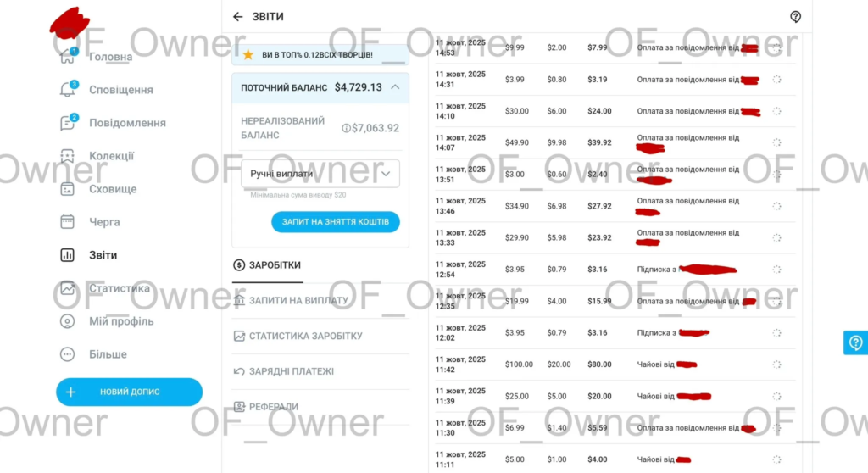Click the back arrow next to ЗВІТИ
The height and width of the screenshot is (473, 868).
237,17
